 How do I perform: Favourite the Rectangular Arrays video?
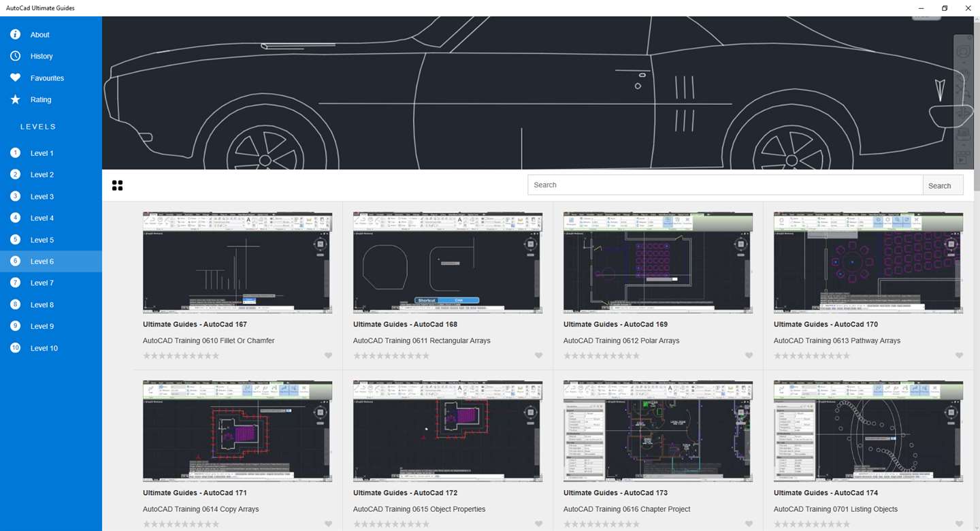539,355
